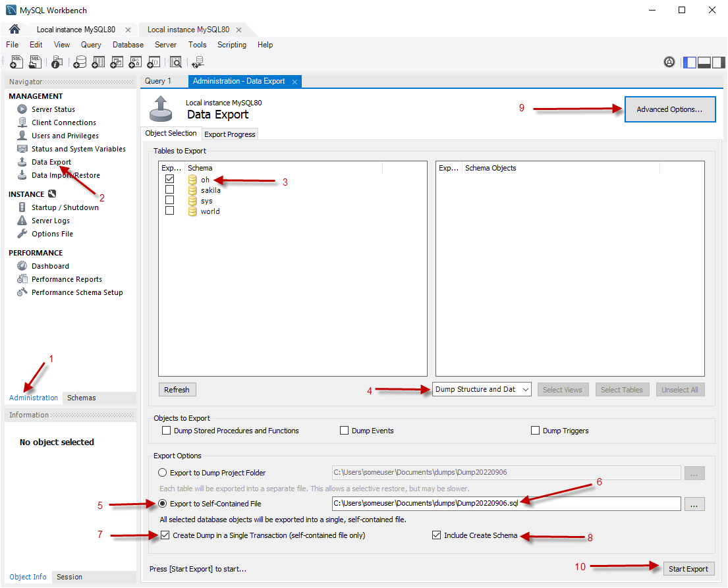The width and height of the screenshot is (728, 588).
Task: Switch to the Session tab
Action: tap(69, 577)
